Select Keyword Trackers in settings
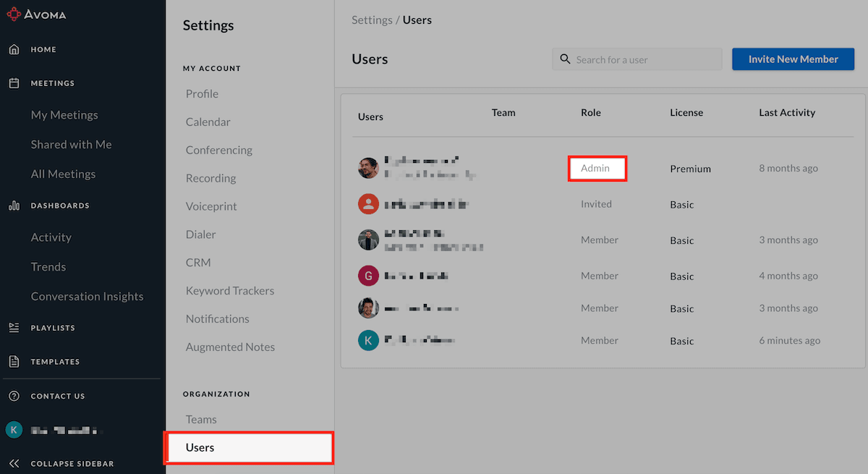 (230, 291)
